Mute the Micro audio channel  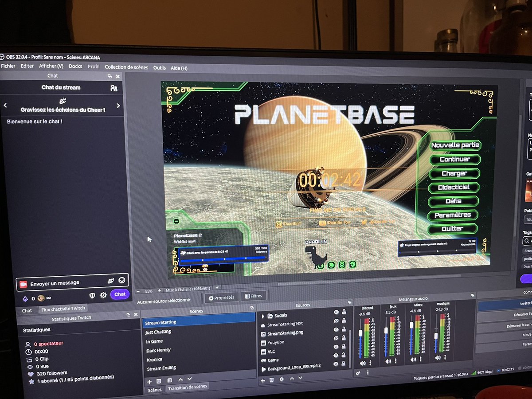(x=413, y=360)
